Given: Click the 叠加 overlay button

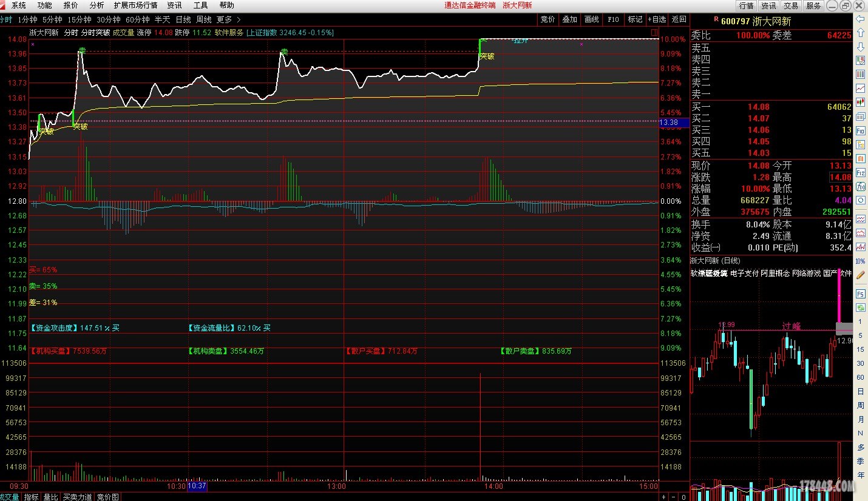Looking at the screenshot, I should pyautogui.click(x=569, y=19).
